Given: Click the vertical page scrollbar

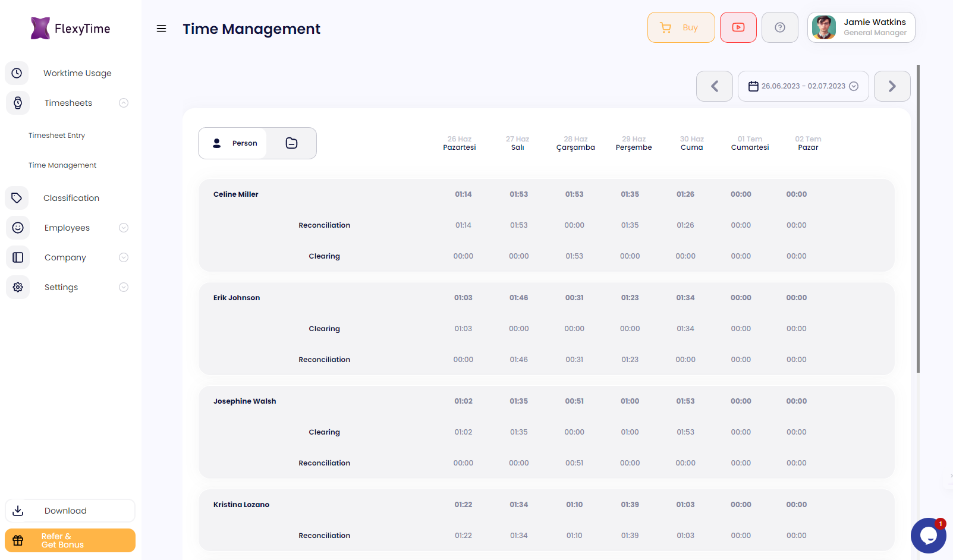Looking at the screenshot, I should 918,219.
